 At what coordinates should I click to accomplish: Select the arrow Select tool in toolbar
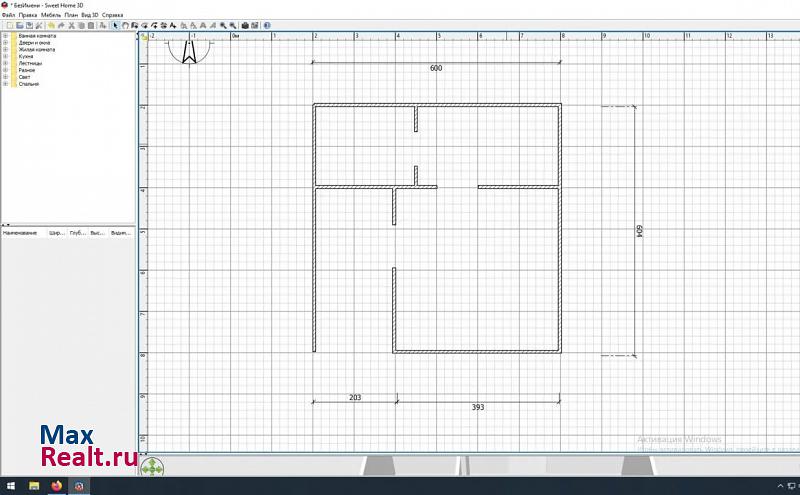pos(114,25)
